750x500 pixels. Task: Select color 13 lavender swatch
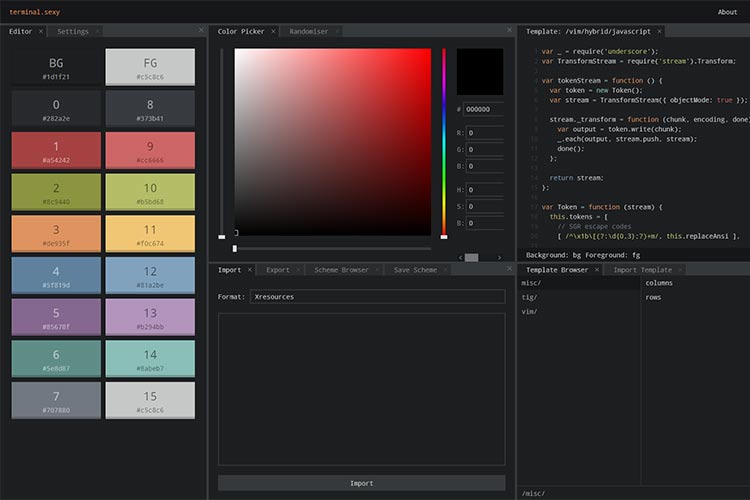pyautogui.click(x=150, y=317)
